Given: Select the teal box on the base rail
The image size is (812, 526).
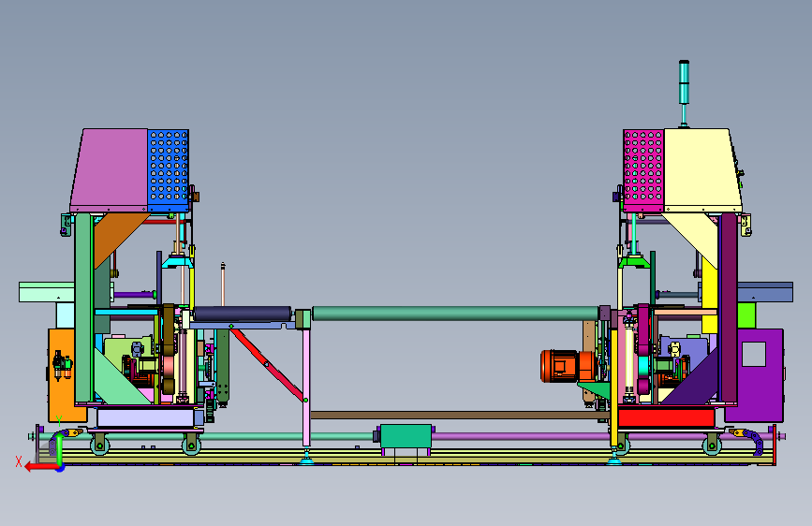Looking at the screenshot, I should point(406,436).
